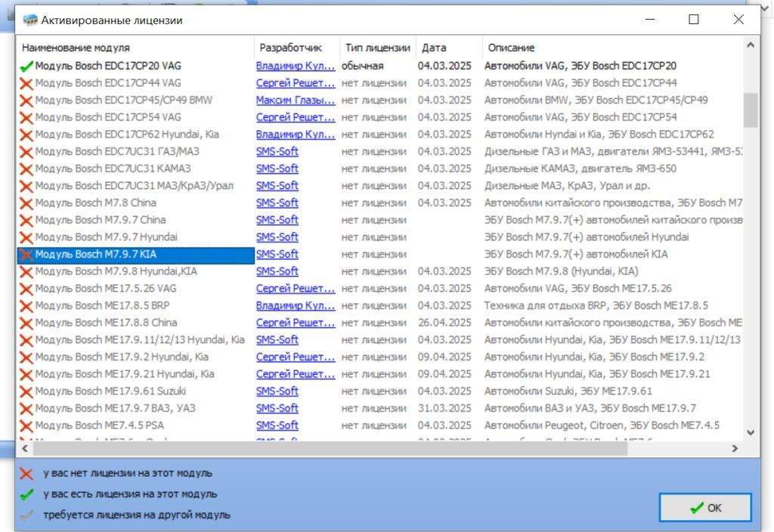Image resolution: width=774 pixels, height=532 pixels.
Task: Click the 31.03.2025 date cell
Action: 444,408
